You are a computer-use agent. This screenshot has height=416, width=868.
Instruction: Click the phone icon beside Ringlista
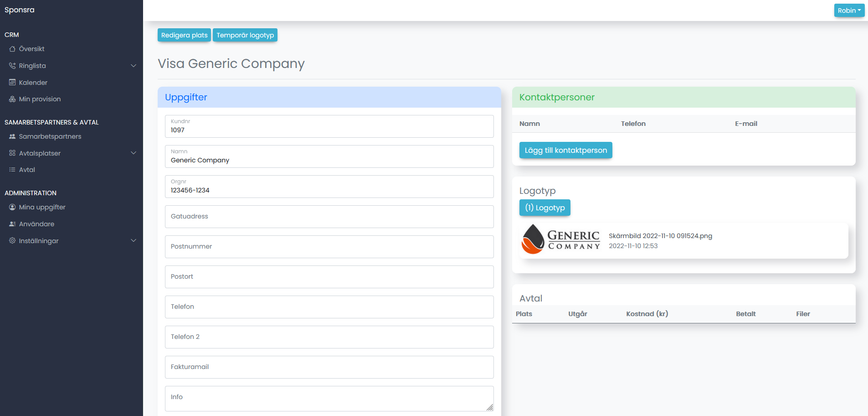[12, 66]
